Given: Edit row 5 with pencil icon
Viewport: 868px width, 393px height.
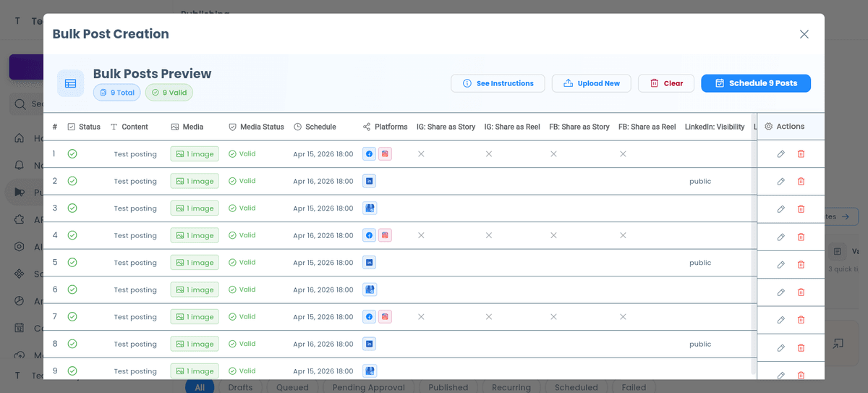Looking at the screenshot, I should [x=780, y=265].
